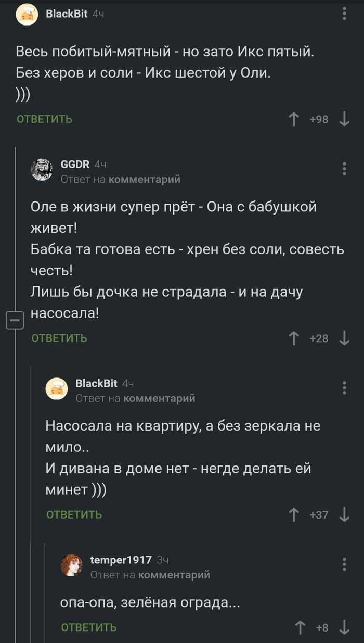This screenshot has height=643, width=364.
Task: Upvote BlackBit's top comment with +98
Action: tap(294, 120)
